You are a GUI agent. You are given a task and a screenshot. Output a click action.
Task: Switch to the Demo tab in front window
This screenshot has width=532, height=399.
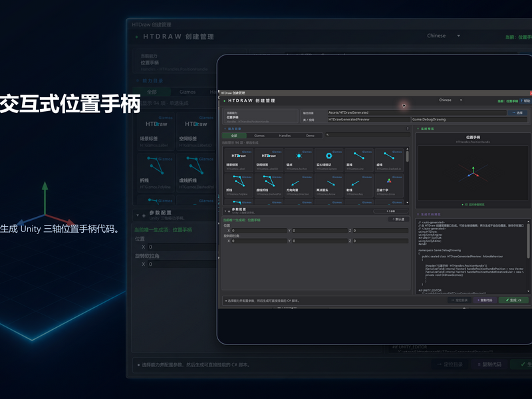pyautogui.click(x=310, y=136)
